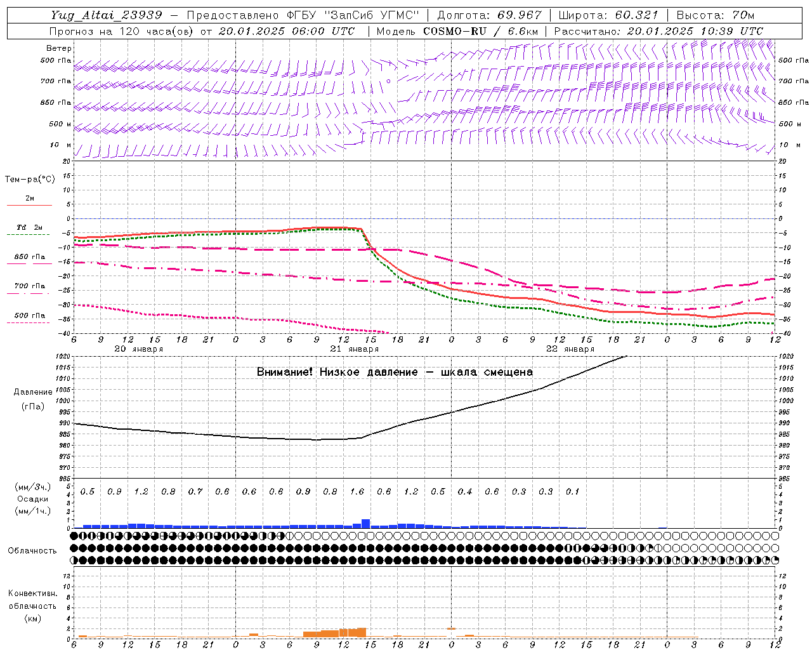Select the 700 гПа temperature legend label
This screenshot has height=650, width=812.
[30, 286]
